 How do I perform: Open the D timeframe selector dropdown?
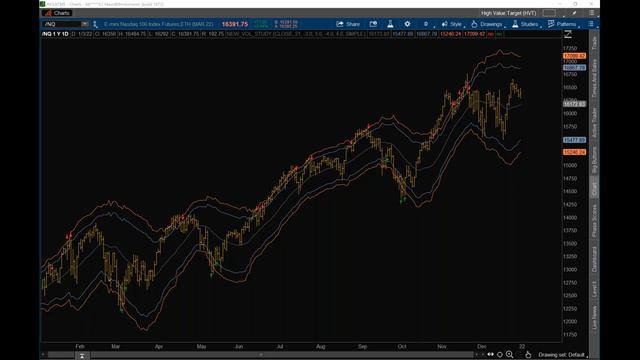click(x=427, y=24)
